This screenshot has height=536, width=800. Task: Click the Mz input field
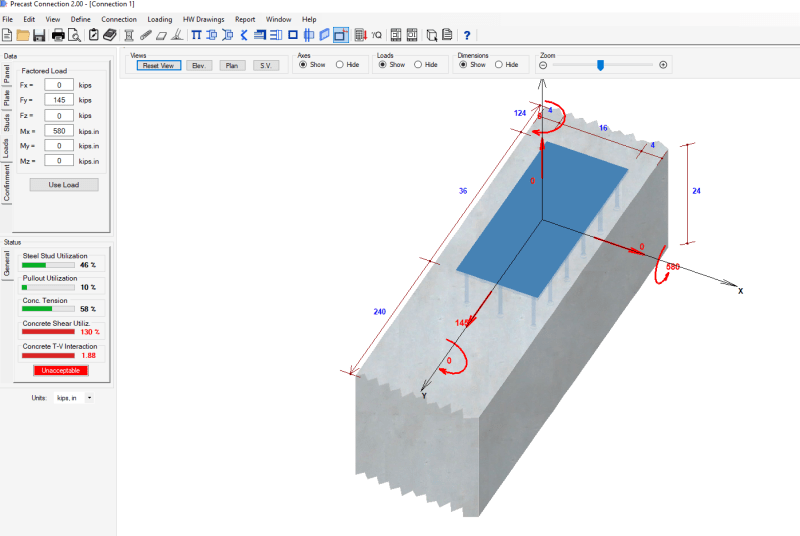pos(59,161)
